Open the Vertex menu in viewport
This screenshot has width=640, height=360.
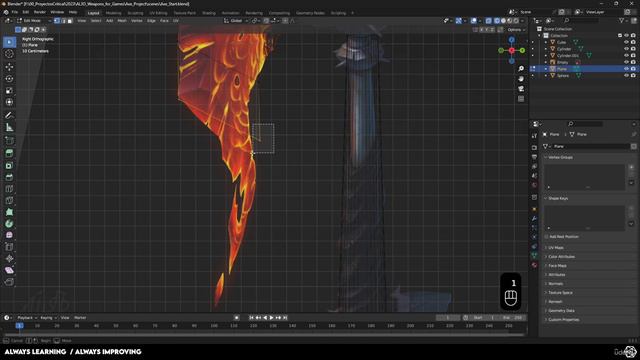pos(137,20)
